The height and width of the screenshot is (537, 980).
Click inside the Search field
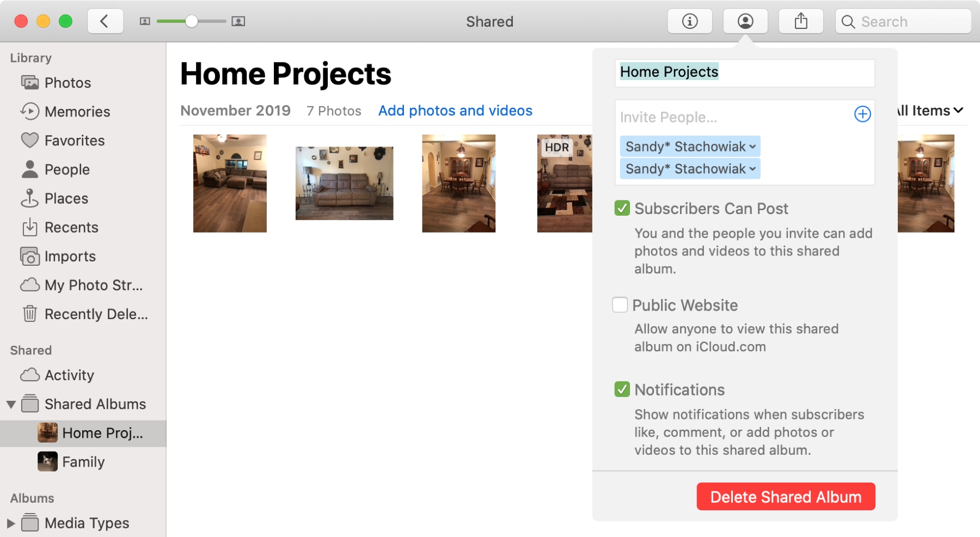point(904,21)
